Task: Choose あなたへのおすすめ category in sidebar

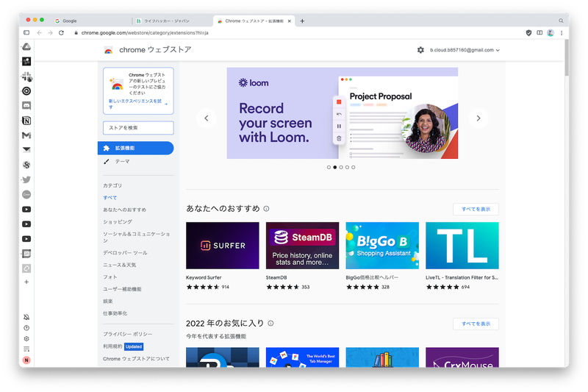Action: pyautogui.click(x=124, y=210)
